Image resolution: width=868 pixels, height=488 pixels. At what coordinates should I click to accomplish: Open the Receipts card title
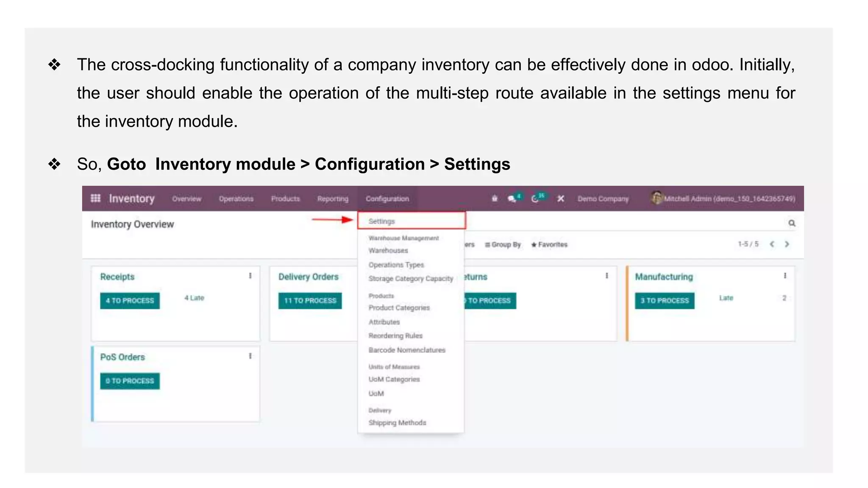coord(117,277)
